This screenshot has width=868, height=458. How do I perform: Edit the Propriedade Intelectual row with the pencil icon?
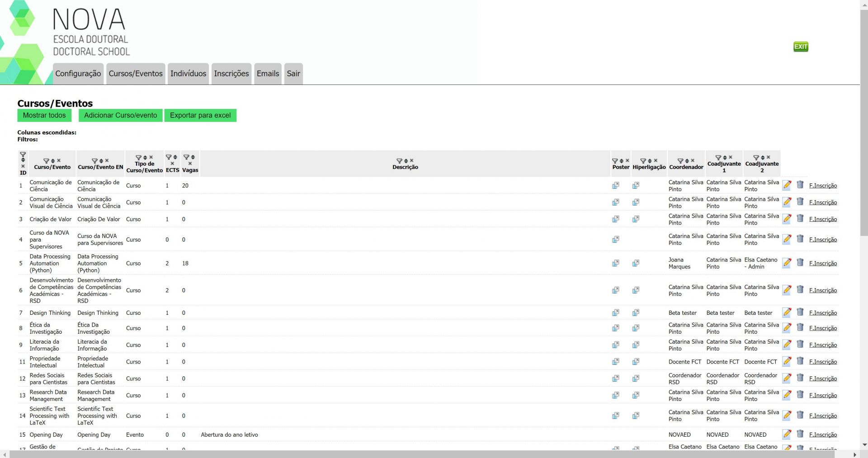[787, 361]
